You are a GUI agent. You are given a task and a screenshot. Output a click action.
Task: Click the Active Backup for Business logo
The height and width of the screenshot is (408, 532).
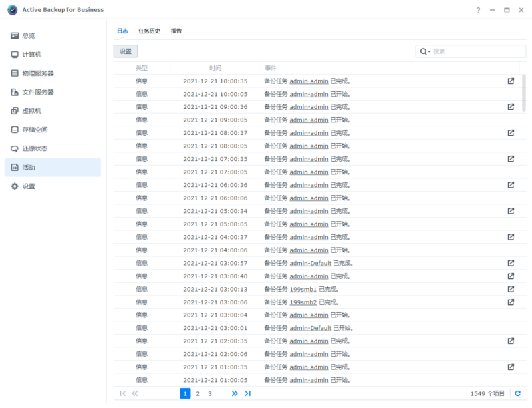(13, 10)
